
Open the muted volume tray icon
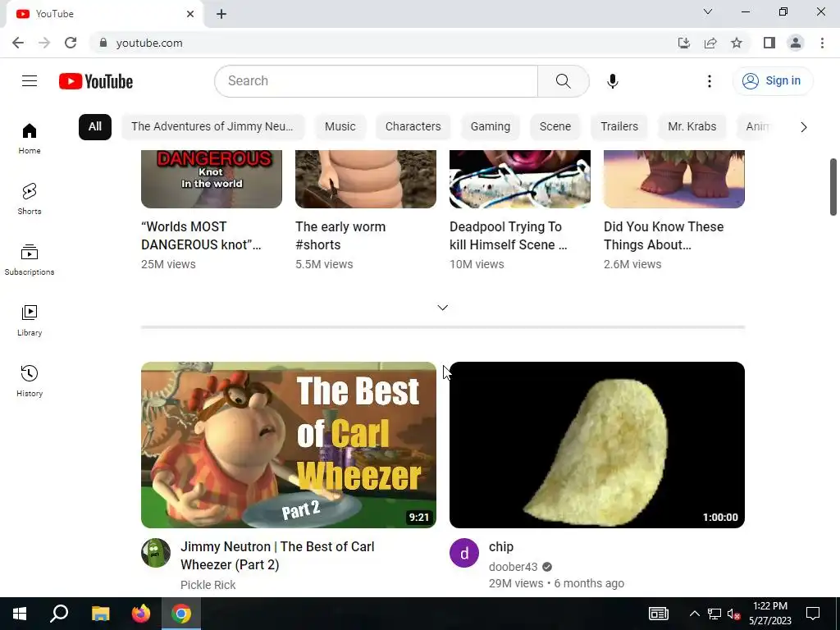coord(734,614)
